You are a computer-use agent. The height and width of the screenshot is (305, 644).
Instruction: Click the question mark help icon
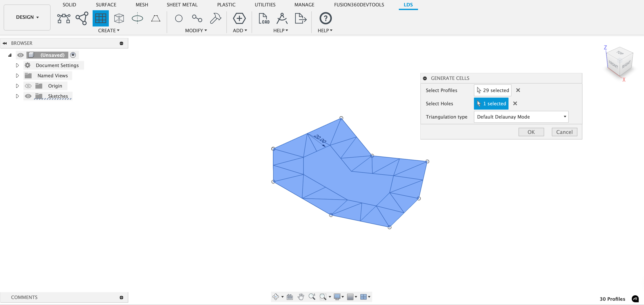(325, 18)
